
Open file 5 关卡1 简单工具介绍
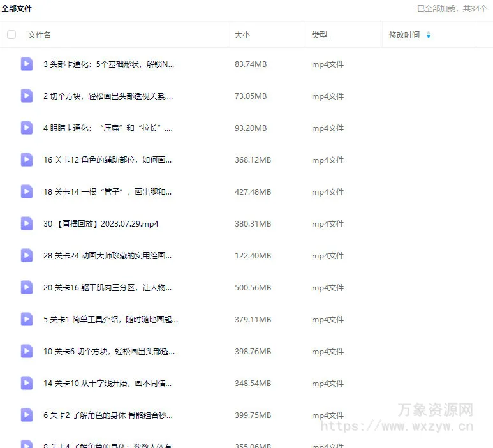pos(110,320)
